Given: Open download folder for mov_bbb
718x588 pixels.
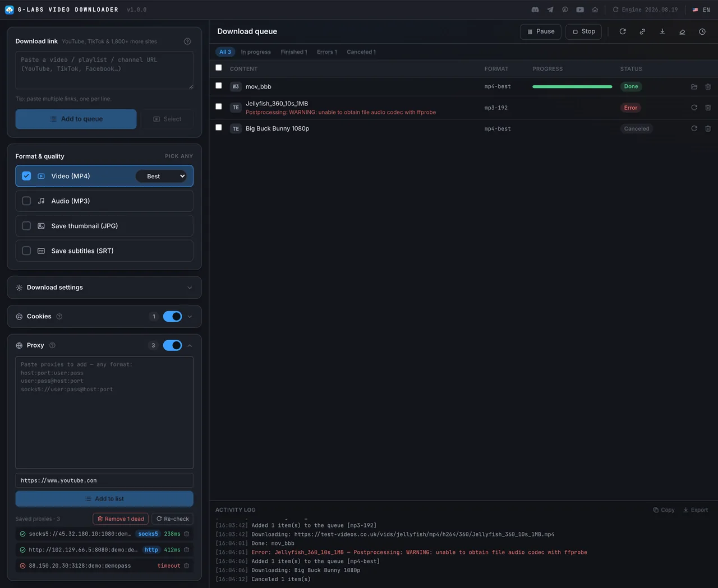Looking at the screenshot, I should coord(694,87).
